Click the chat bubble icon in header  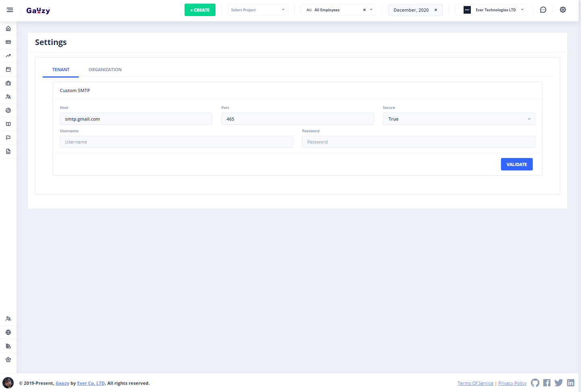click(x=543, y=10)
